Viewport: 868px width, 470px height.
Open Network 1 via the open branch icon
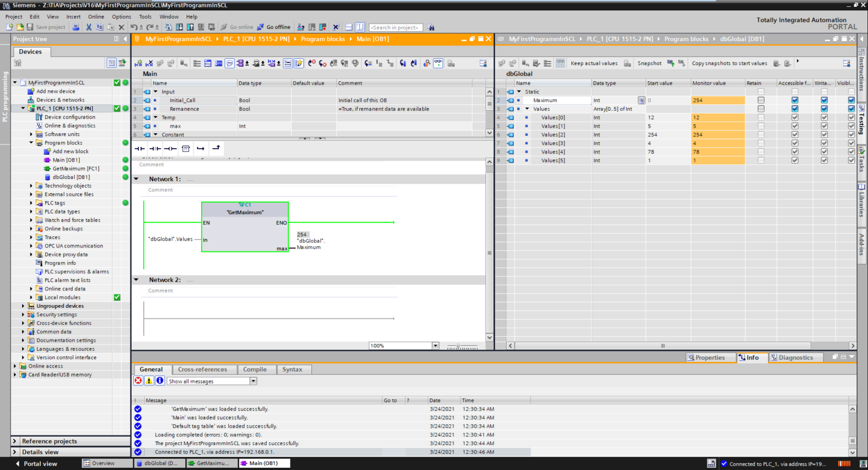[x=136, y=177]
